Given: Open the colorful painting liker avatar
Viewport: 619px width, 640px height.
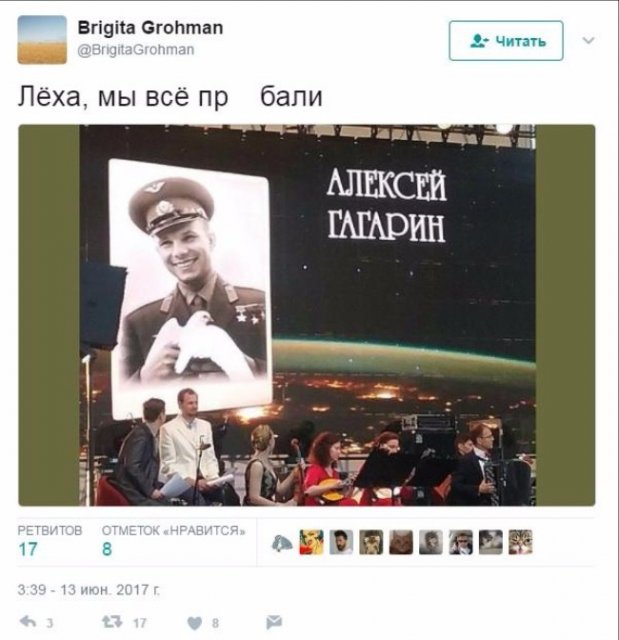Looking at the screenshot, I should (312, 542).
